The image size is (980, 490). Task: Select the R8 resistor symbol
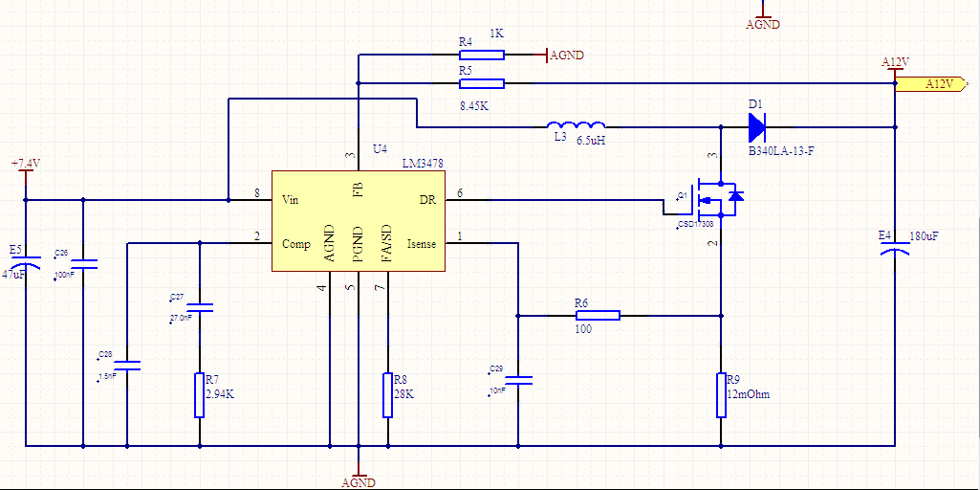tap(388, 395)
